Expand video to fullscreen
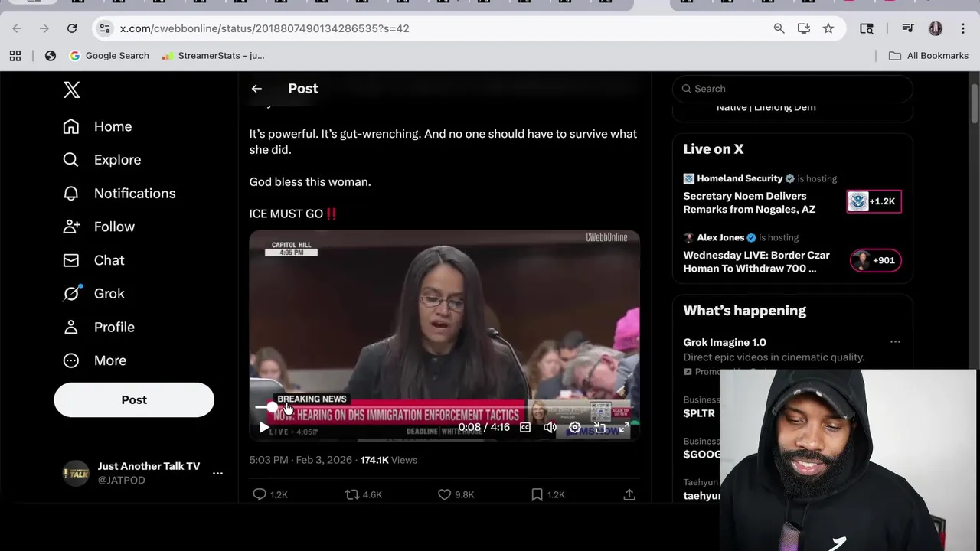Image resolution: width=980 pixels, height=551 pixels. point(624,428)
